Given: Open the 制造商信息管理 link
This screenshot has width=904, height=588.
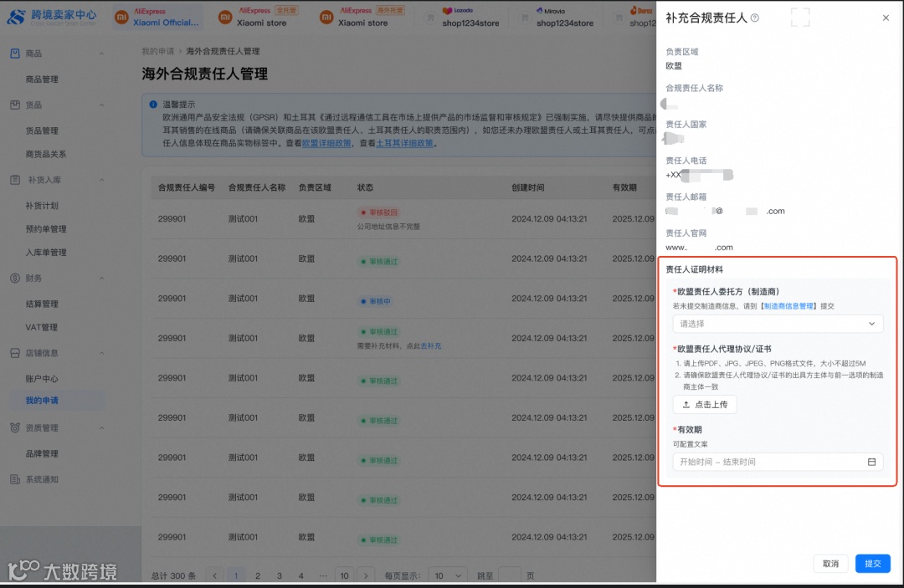Looking at the screenshot, I should coord(788,306).
